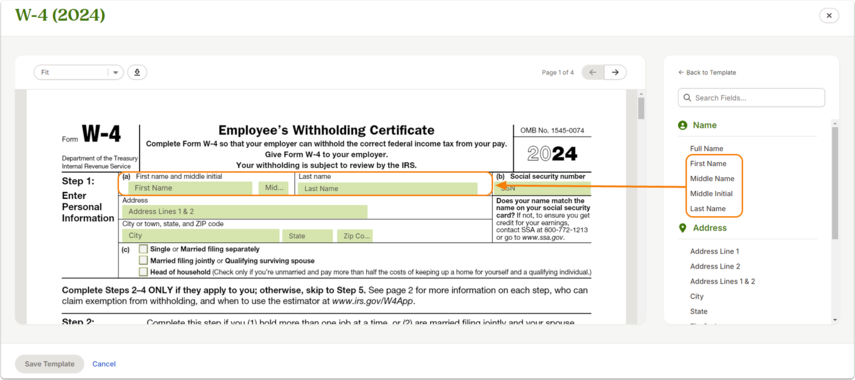The height and width of the screenshot is (380, 855).
Task: Go to the next page arrow
Action: click(x=615, y=72)
